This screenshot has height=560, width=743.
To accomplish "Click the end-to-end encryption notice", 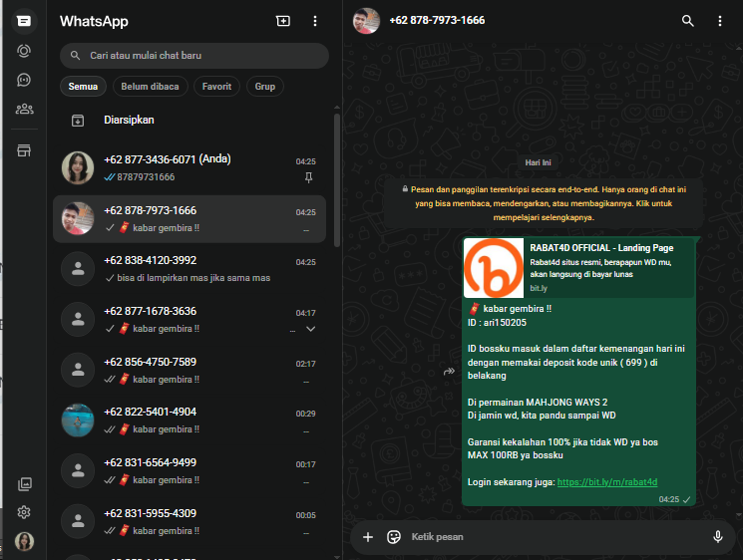I will tap(544, 203).
